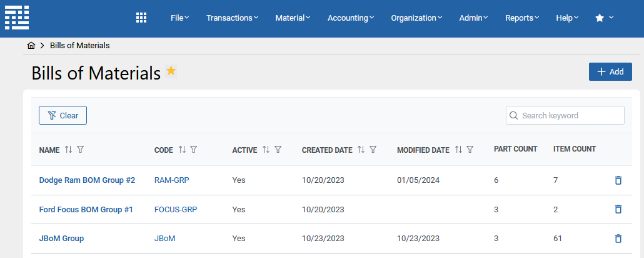Image resolution: width=644 pixels, height=258 pixels.
Task: Sort by the CODE column arrows
Action: coord(182,150)
